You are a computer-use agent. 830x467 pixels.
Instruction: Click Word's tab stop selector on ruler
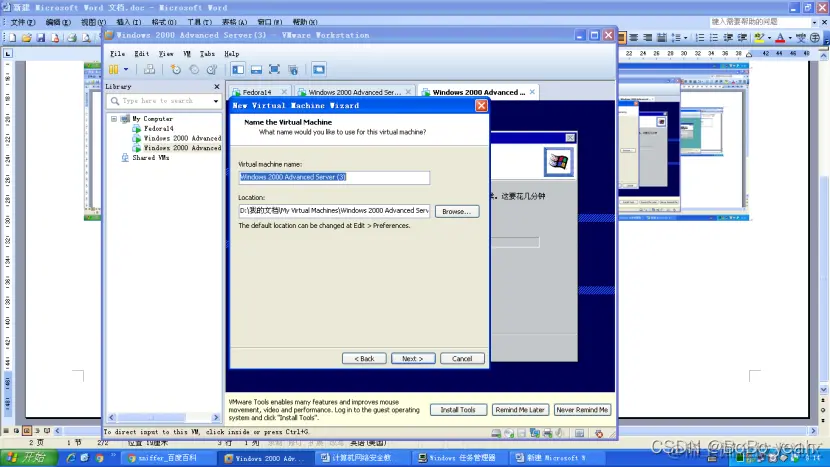[8, 53]
